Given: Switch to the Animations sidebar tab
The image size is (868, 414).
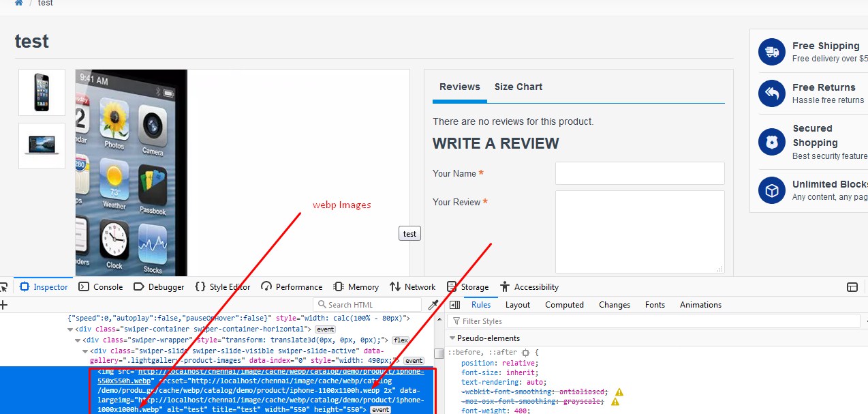Looking at the screenshot, I should click(700, 305).
